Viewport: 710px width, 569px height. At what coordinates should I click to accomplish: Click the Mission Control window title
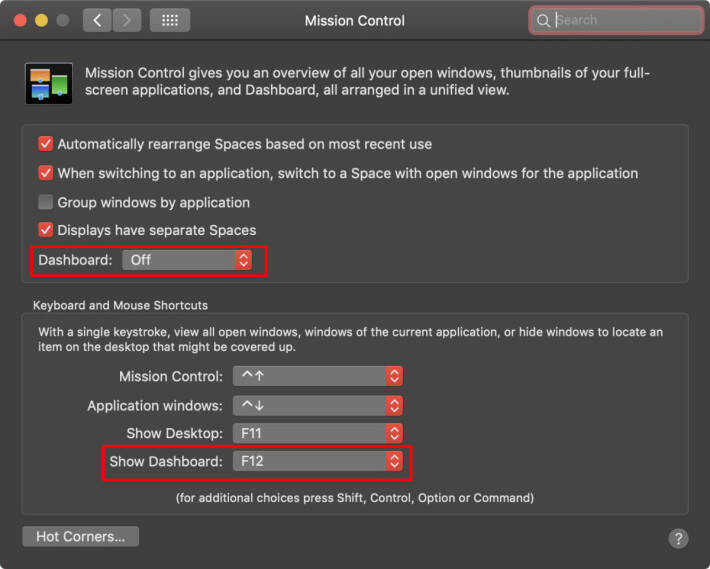coord(355,21)
